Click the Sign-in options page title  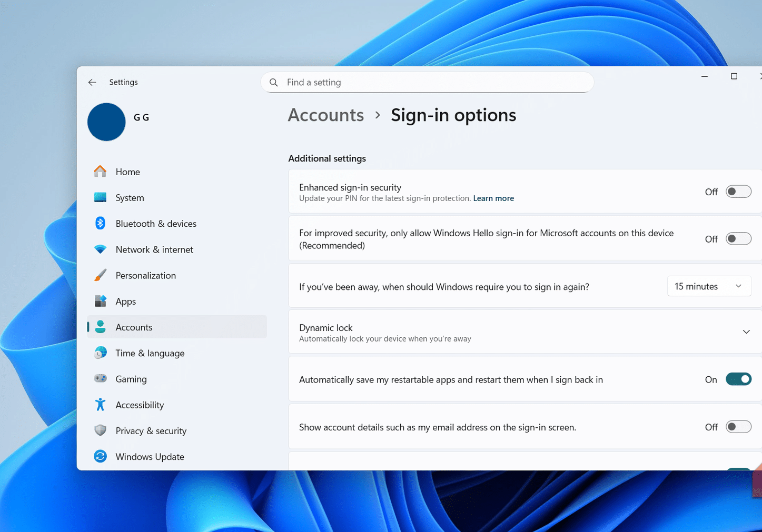click(x=453, y=115)
